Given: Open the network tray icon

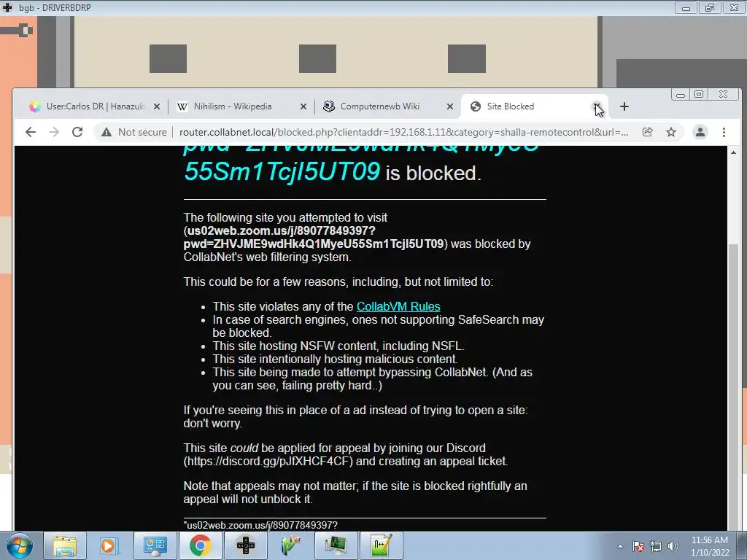Looking at the screenshot, I should point(656,546).
